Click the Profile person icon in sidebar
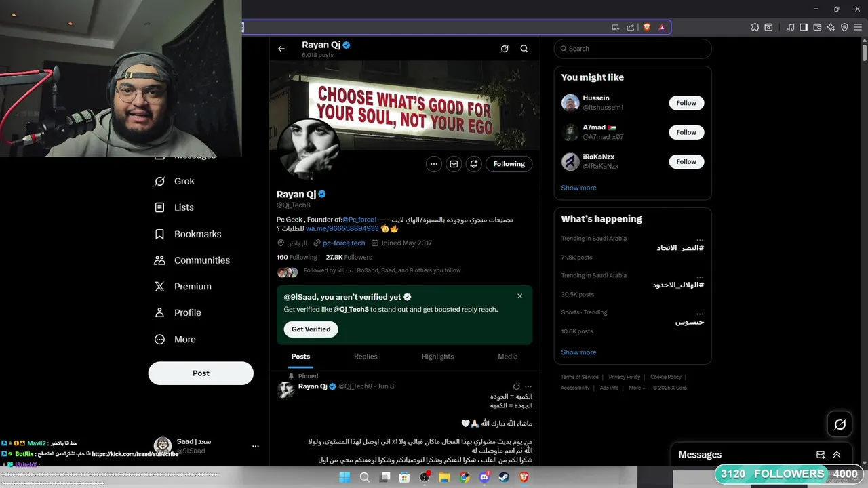 coord(159,312)
